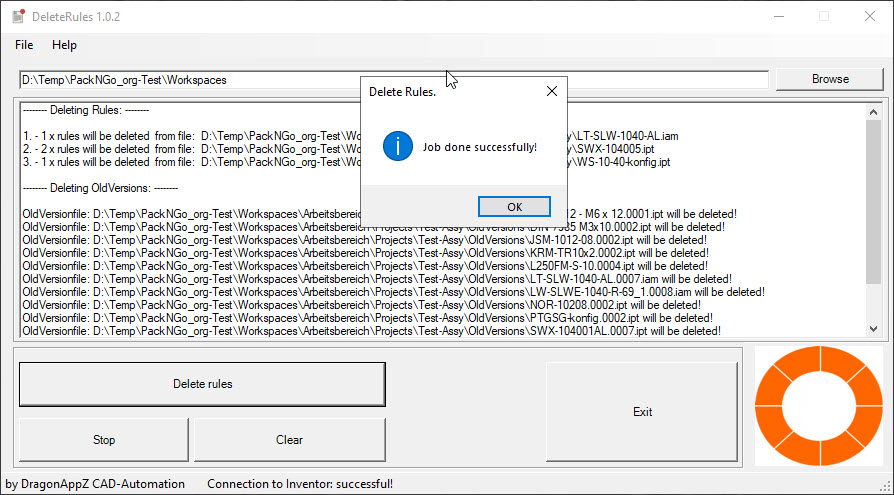This screenshot has width=894, height=495.
Task: Click the Delete rules button
Action: 202,384
